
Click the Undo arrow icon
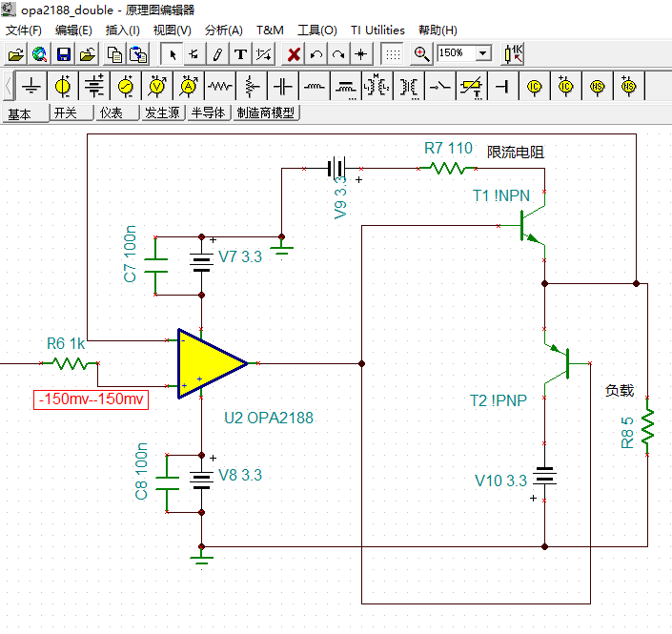coord(316,54)
